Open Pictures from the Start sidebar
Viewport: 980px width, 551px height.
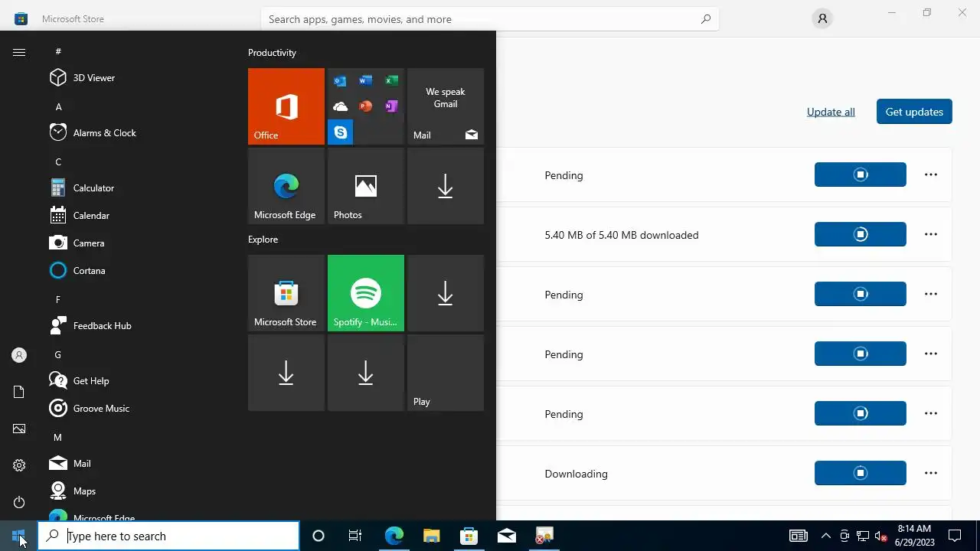(x=19, y=429)
